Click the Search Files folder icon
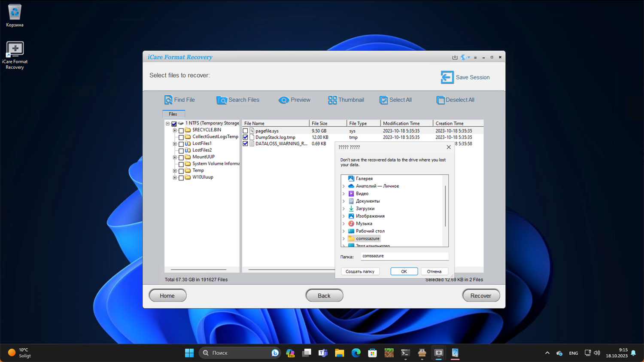644x362 pixels. [222, 100]
